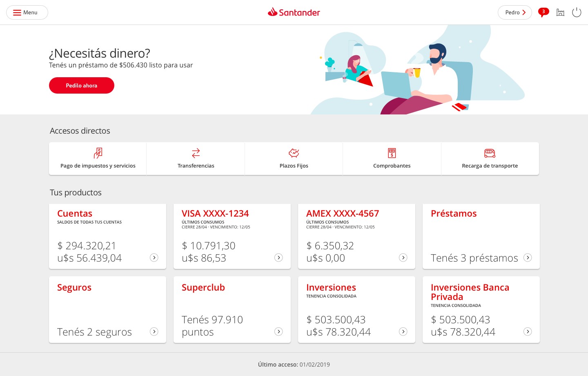Click the Tenés 3 préstamos text
The width and height of the screenshot is (588, 376).
[474, 258]
